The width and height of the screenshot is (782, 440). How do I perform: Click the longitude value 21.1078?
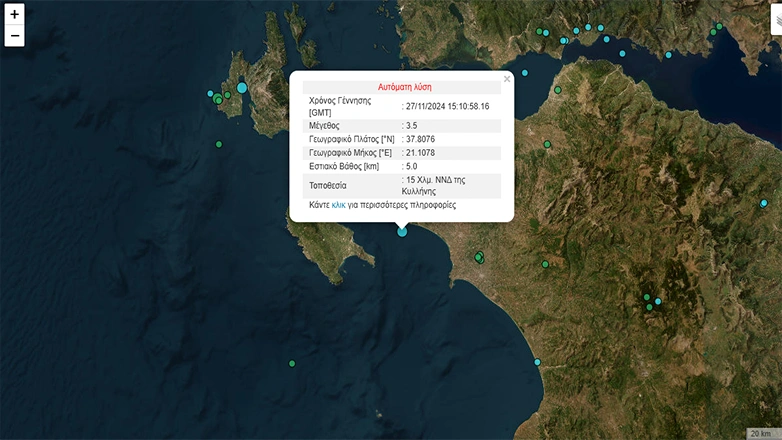pyautogui.click(x=420, y=153)
